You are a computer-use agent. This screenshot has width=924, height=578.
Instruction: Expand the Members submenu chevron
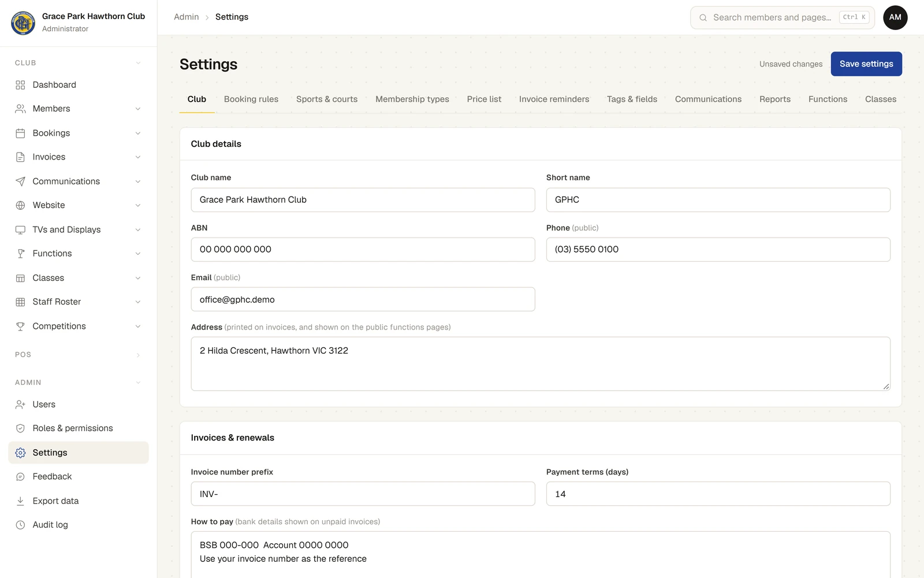(x=138, y=109)
